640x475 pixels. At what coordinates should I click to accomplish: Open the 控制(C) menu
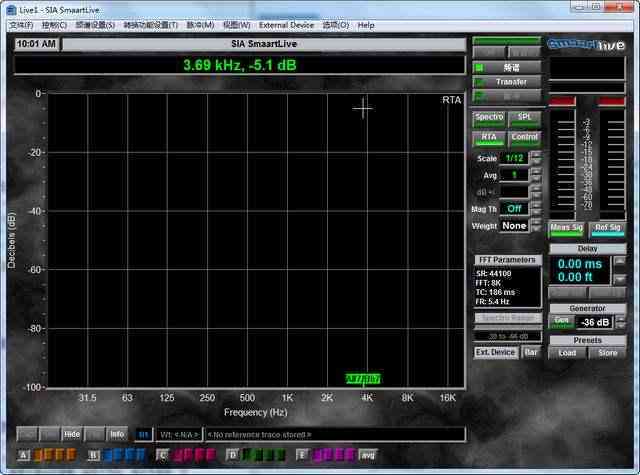54,25
